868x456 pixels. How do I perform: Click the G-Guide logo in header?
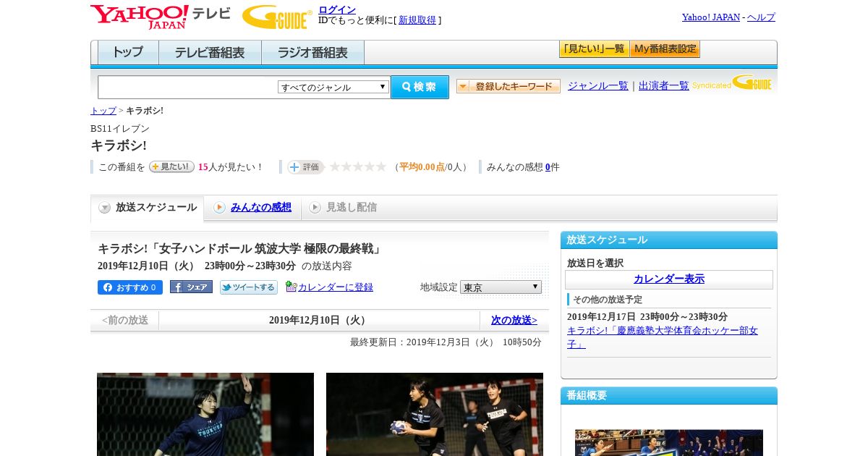click(x=277, y=17)
